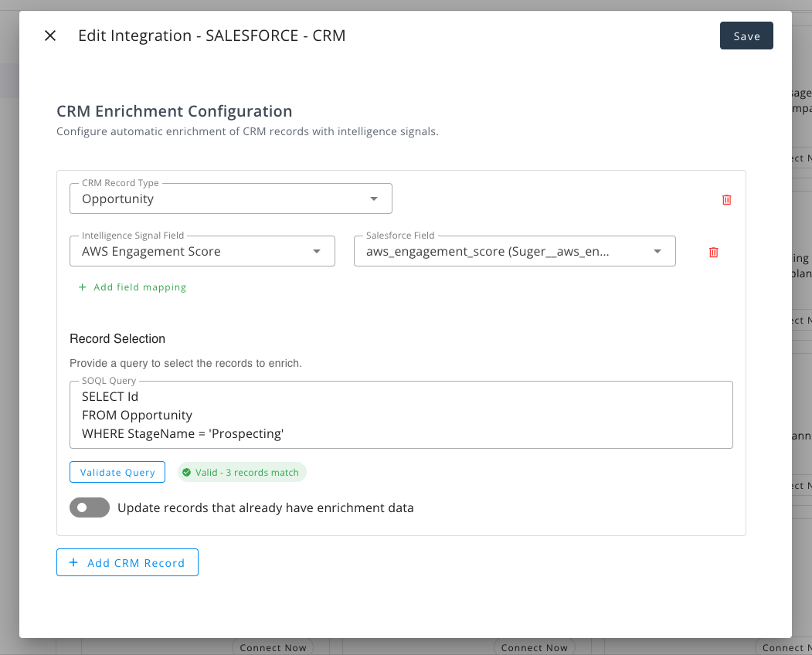Viewport: 812px width, 655px height.
Task: Click the bottom-center Connect Now button
Action: tap(534, 647)
